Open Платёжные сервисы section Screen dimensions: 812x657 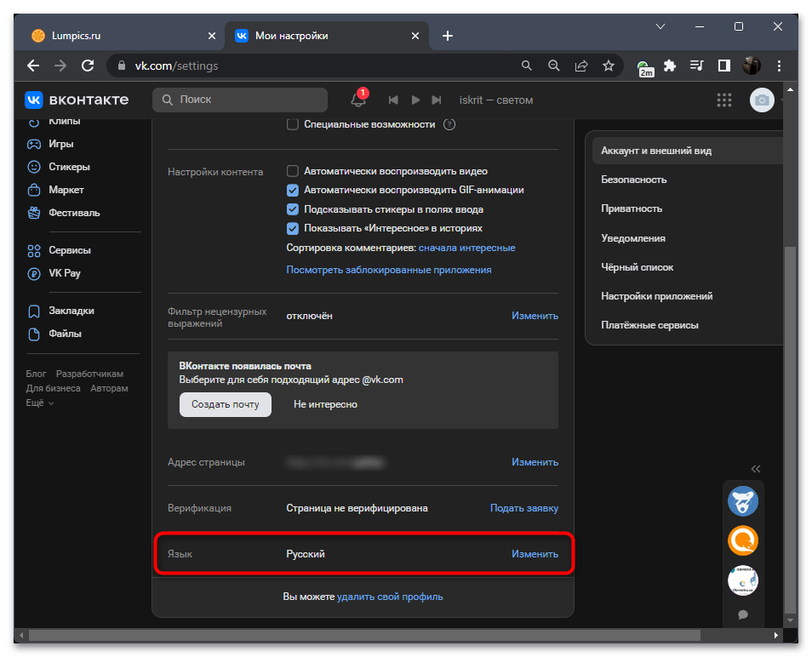coord(649,326)
